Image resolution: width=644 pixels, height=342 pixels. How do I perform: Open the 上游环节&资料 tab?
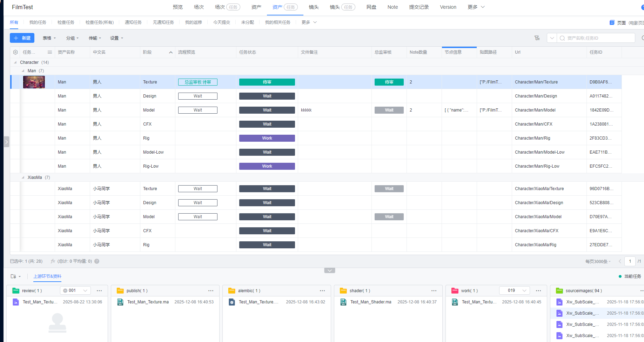(47, 276)
